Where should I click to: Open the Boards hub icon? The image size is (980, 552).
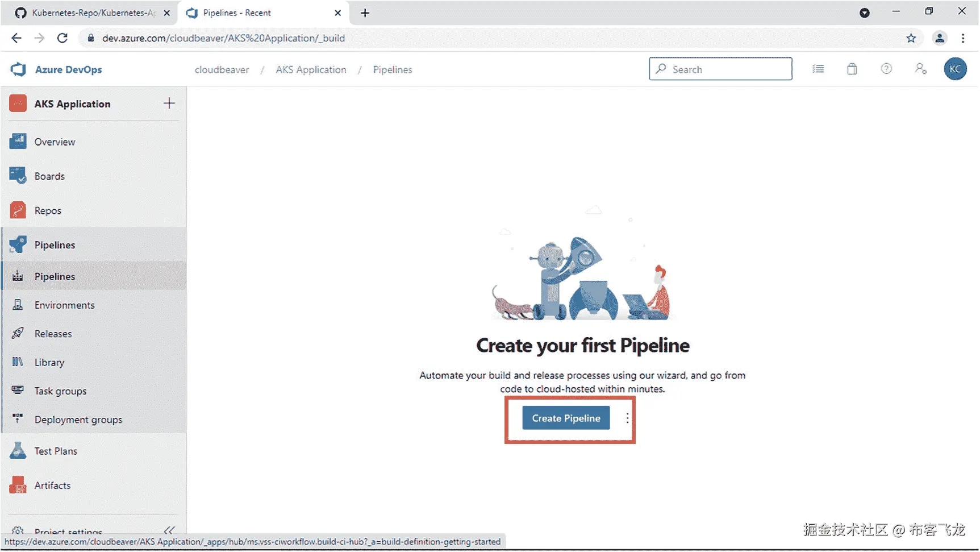tap(18, 176)
